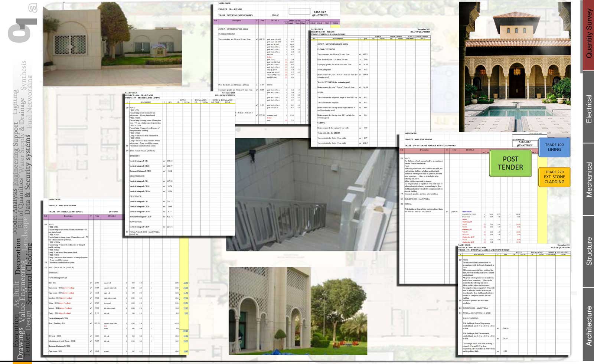The width and height of the screenshot is (594, 364).
Task: Open the Architecture tab
Action: tap(588, 325)
